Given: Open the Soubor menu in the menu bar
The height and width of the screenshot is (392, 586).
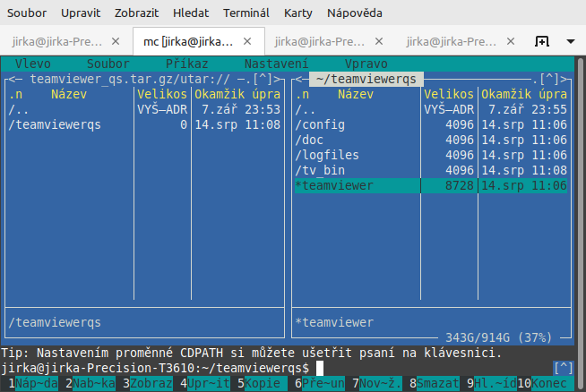Looking at the screenshot, I should 27,13.
